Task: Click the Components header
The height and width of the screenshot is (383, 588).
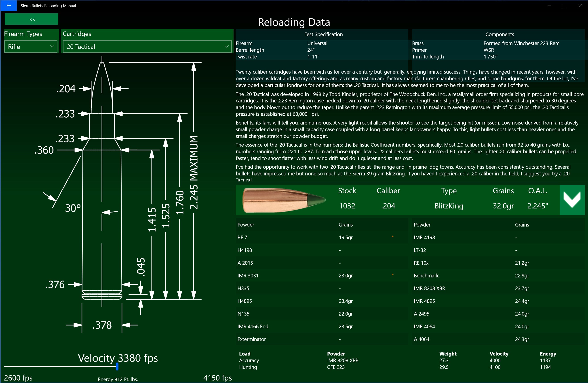Action: coord(499,34)
